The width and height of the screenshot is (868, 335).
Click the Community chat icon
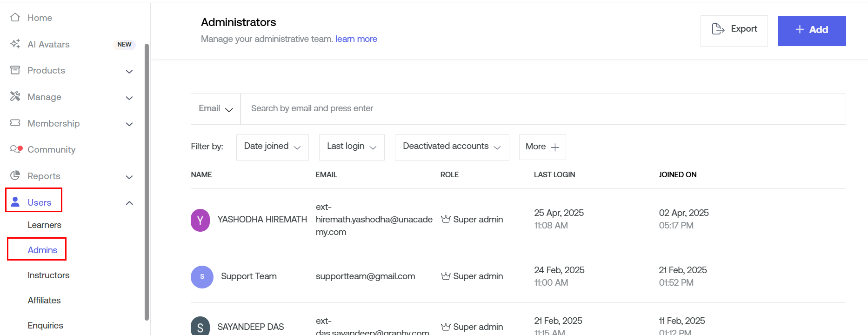pos(15,149)
